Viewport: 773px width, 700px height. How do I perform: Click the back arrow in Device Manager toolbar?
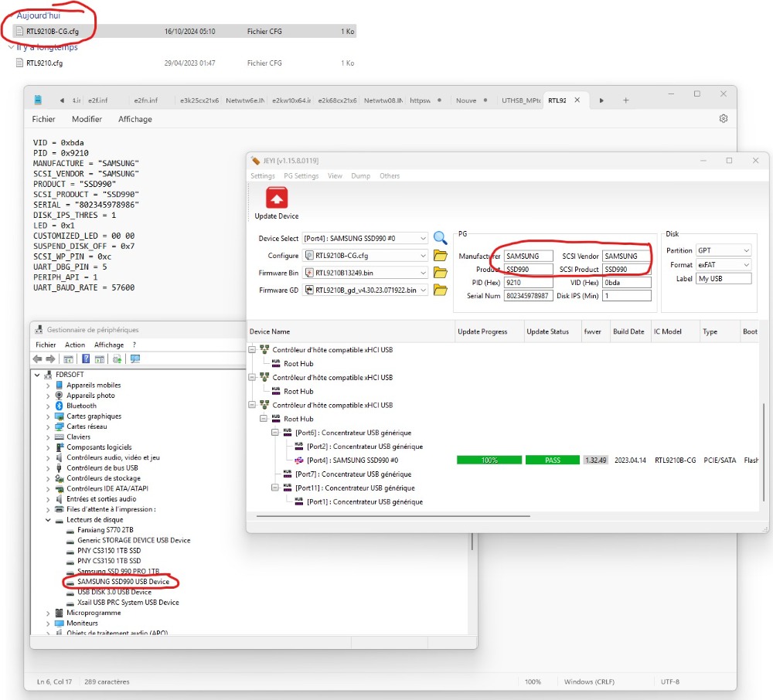click(37, 359)
